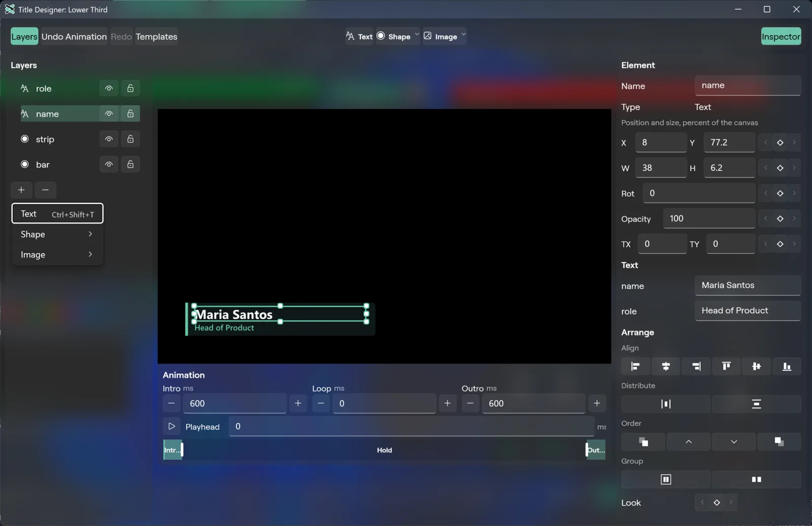Image resolution: width=812 pixels, height=526 pixels.
Task: Group the selected elements
Action: [x=666, y=479]
